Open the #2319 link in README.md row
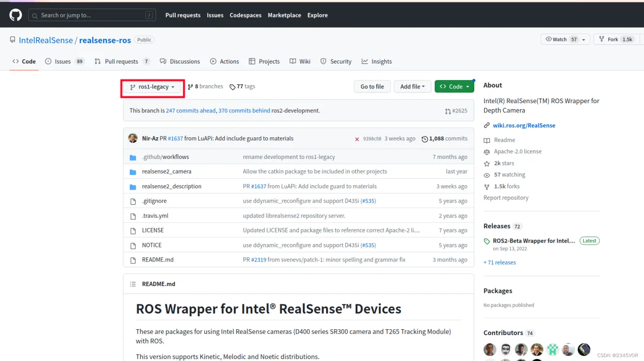This screenshot has height=361, width=644. (259, 260)
